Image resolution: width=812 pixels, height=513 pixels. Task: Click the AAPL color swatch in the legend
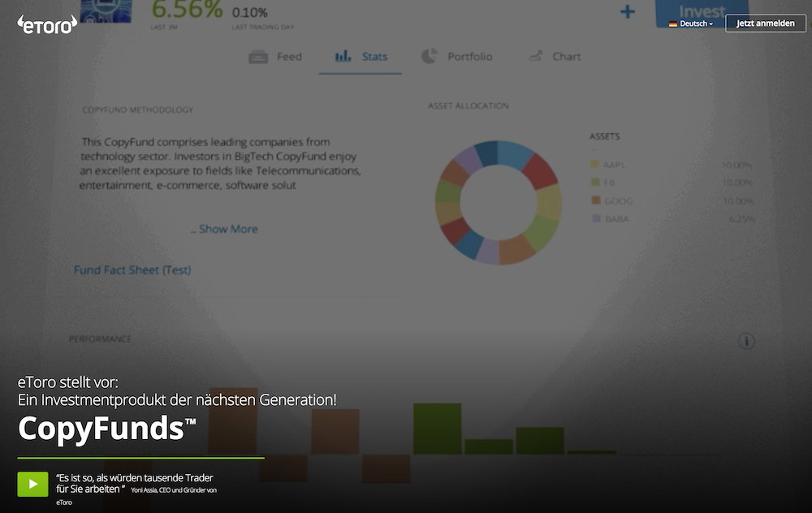coord(594,164)
